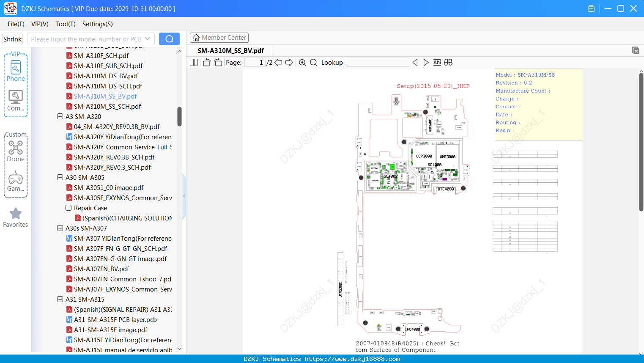
Task: Open the Drone category
Action: (x=16, y=151)
